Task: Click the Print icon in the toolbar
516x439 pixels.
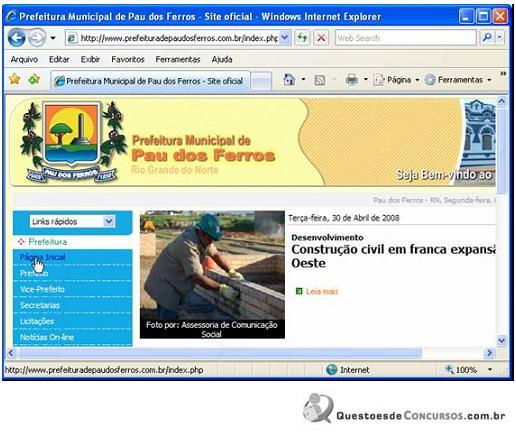Action: tap(352, 80)
